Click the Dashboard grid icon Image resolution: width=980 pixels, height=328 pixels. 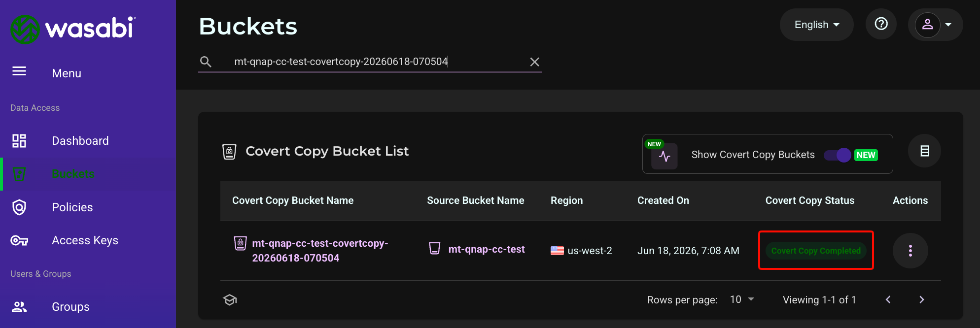coord(19,141)
